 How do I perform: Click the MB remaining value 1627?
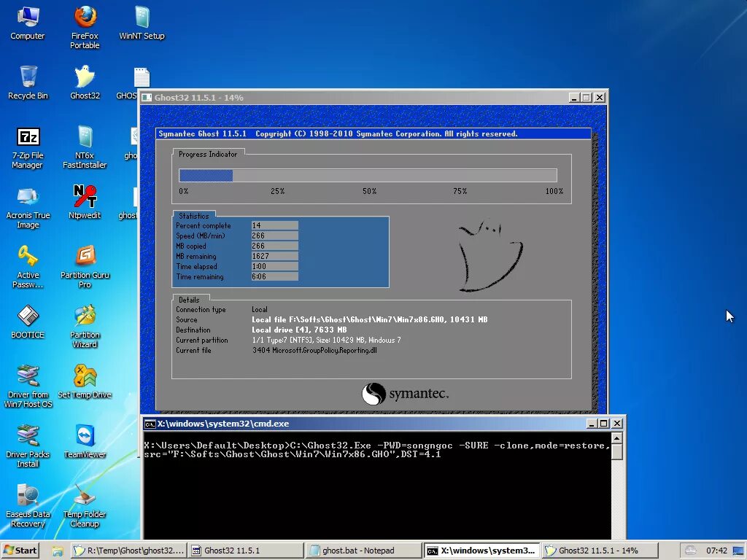pyautogui.click(x=275, y=256)
